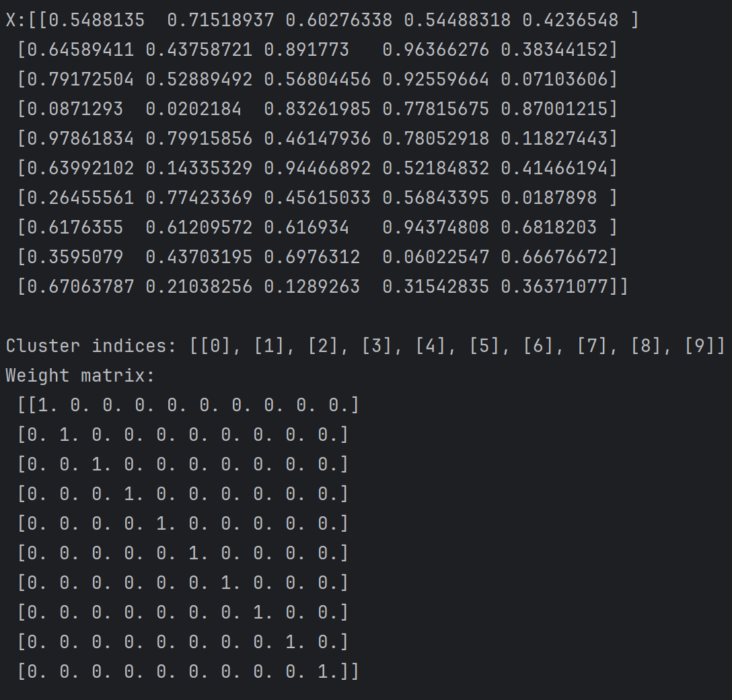Click the last X value 0.36371077
This screenshot has height=700, width=732.
click(554, 287)
